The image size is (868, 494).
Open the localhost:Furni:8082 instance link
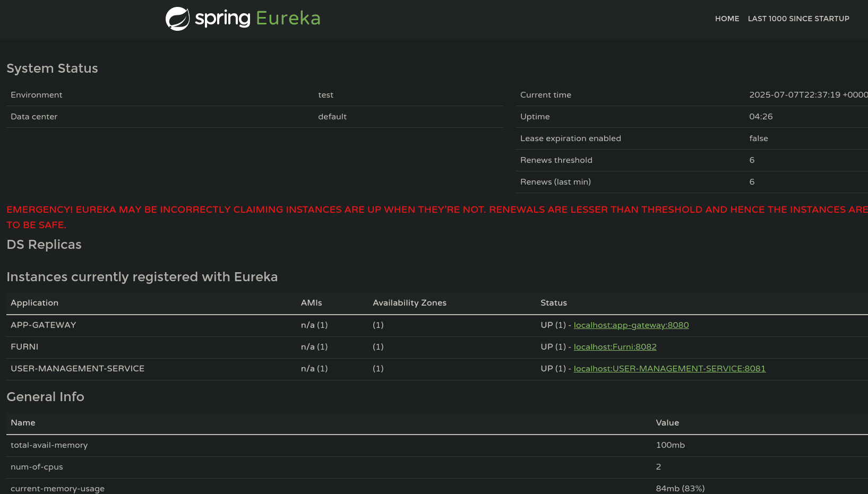tap(615, 347)
